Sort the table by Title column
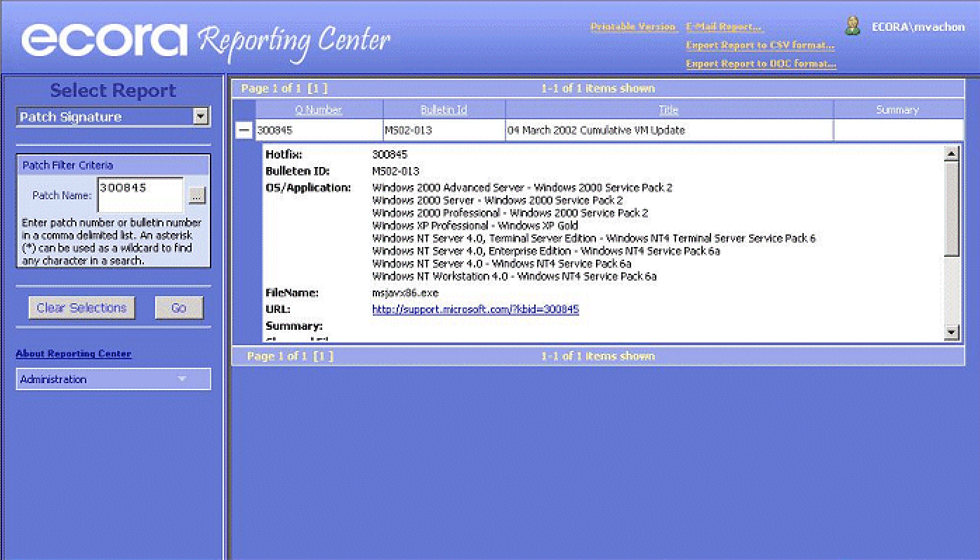The width and height of the screenshot is (980, 560). click(668, 109)
